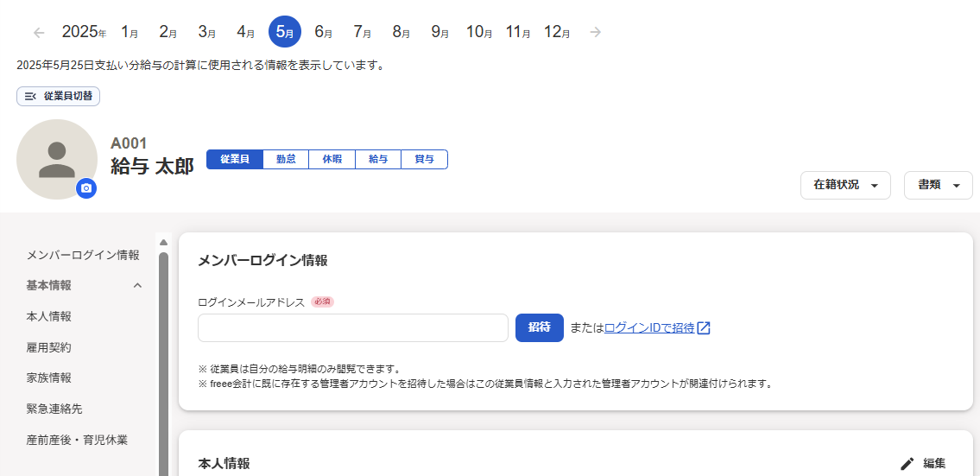Screen dimensions: 980x476
Task: Jump to 雇用契約 in the sidebar
Action: pos(48,347)
